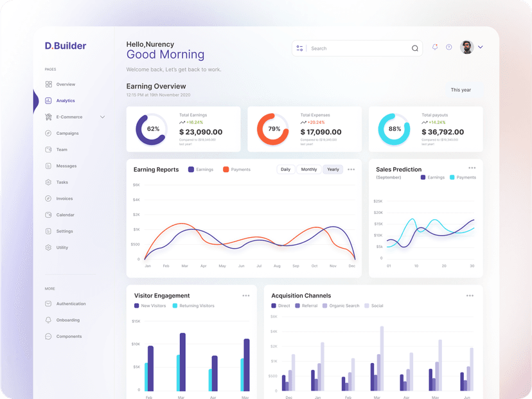Screen dimensions: 532x399
Task: Select the Messages sidebar icon
Action: pyautogui.click(x=49, y=166)
